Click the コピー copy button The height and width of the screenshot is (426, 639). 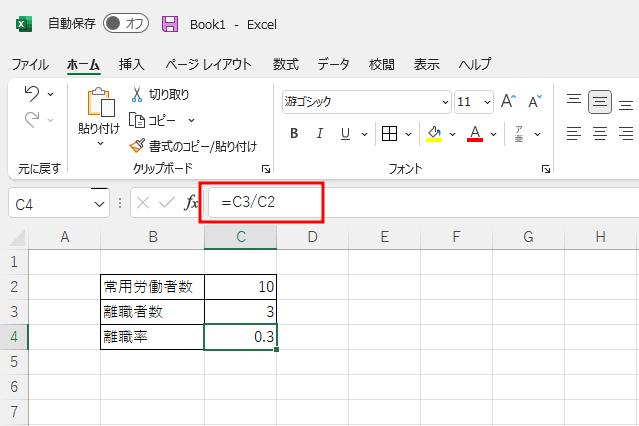tap(153, 120)
